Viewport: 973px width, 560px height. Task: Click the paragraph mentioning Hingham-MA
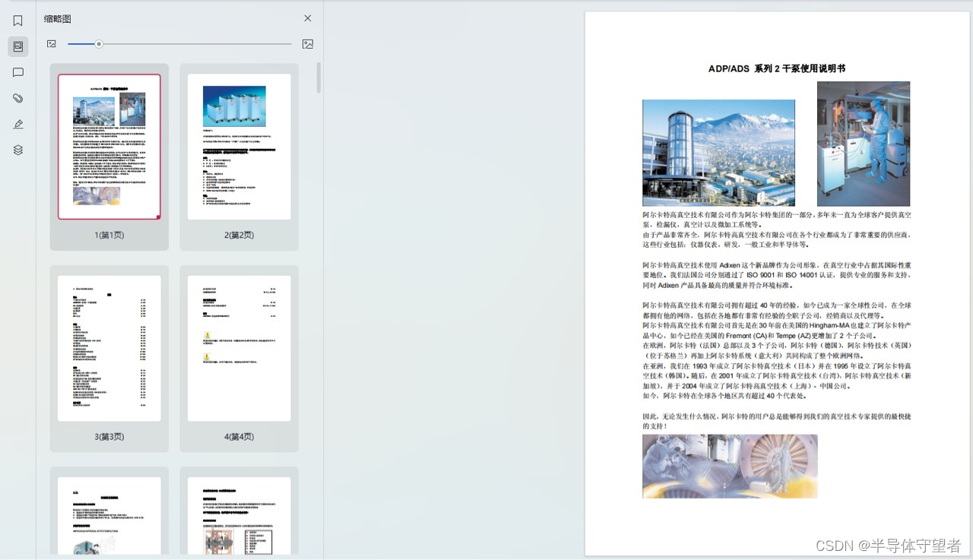(777, 331)
